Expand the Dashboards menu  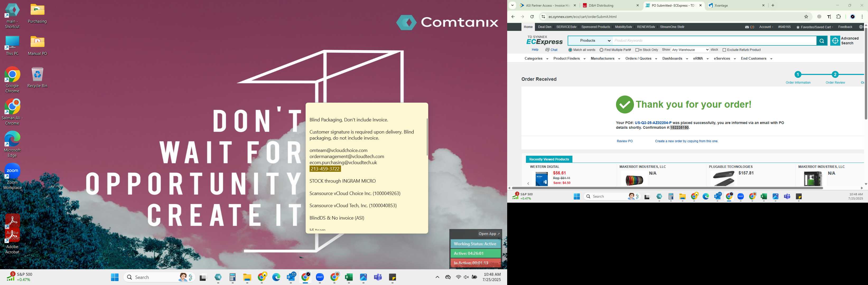675,59
